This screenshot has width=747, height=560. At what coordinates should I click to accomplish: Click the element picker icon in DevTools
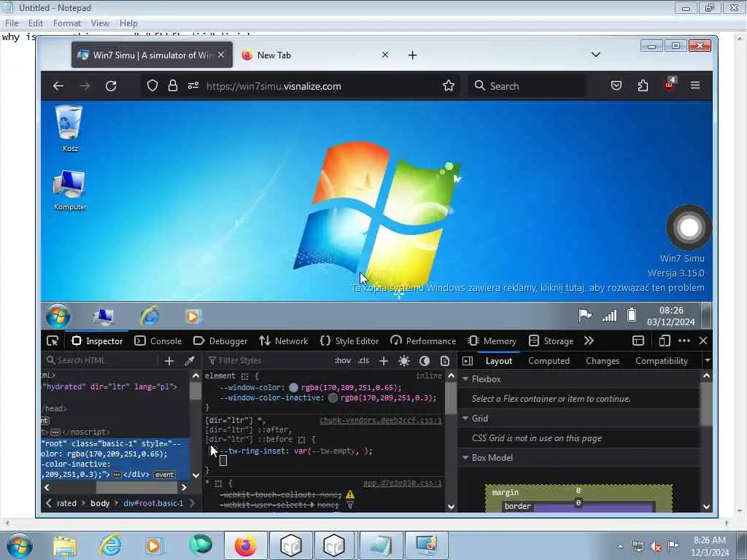(x=53, y=341)
